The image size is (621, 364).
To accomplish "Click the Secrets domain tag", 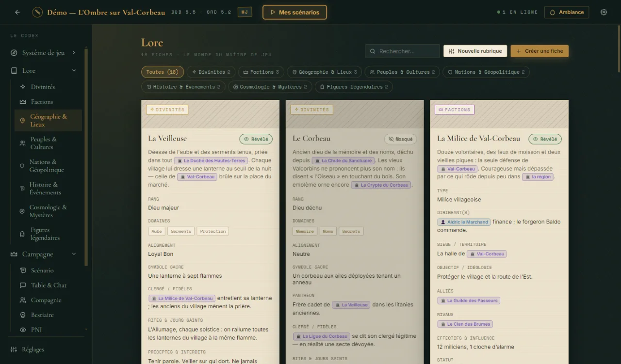I will click(x=351, y=231).
